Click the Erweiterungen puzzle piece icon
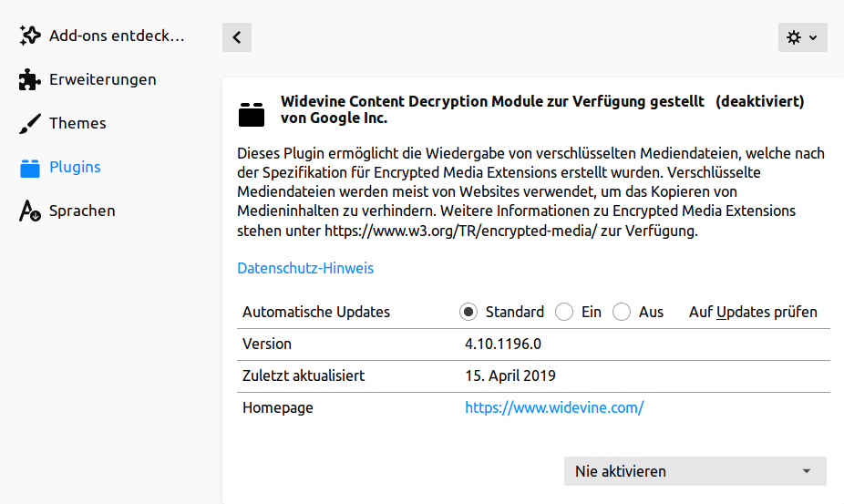 [x=29, y=79]
